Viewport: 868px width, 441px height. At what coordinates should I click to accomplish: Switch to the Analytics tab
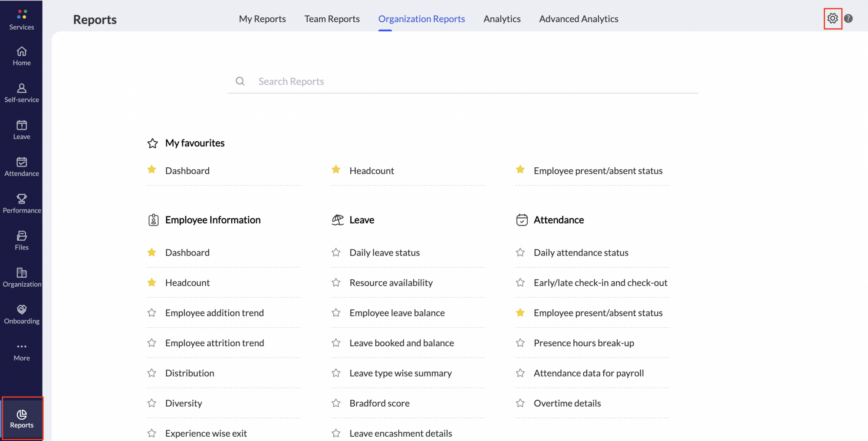[x=502, y=19]
